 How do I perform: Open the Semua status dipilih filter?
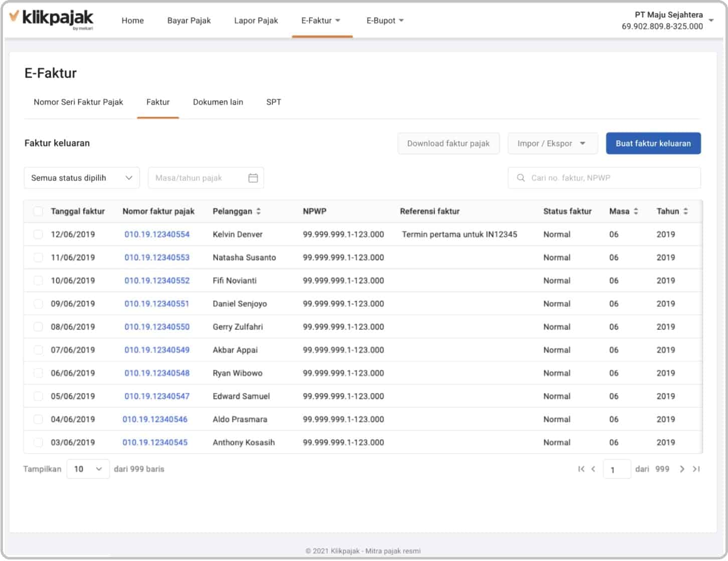81,177
